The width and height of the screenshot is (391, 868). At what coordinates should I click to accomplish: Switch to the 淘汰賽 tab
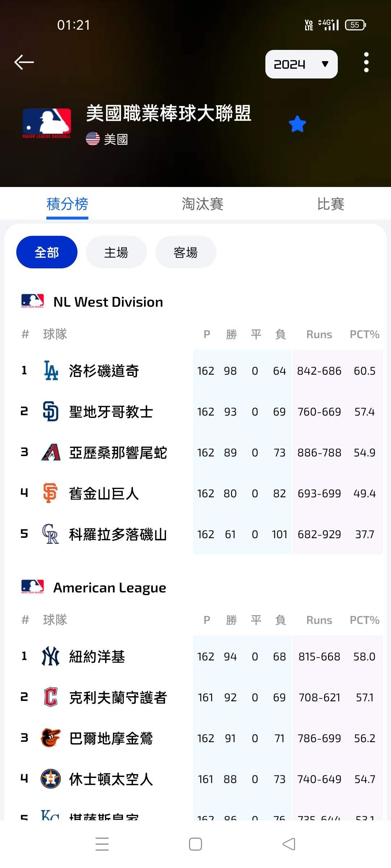pos(202,204)
